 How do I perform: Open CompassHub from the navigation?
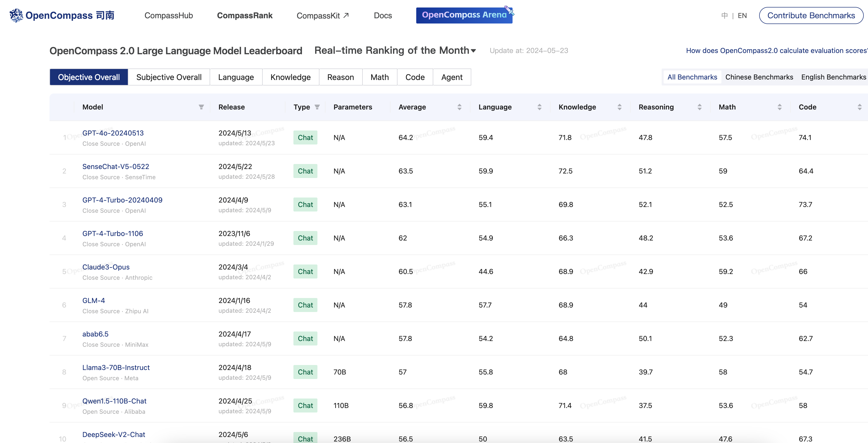point(169,15)
